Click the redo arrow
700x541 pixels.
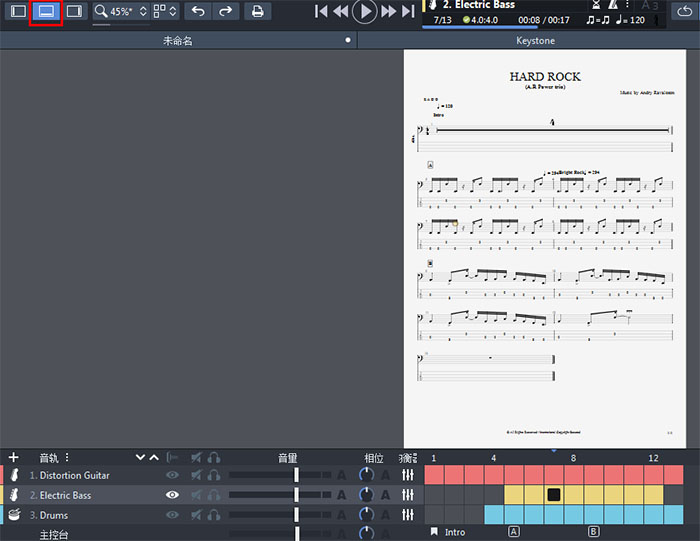point(225,12)
